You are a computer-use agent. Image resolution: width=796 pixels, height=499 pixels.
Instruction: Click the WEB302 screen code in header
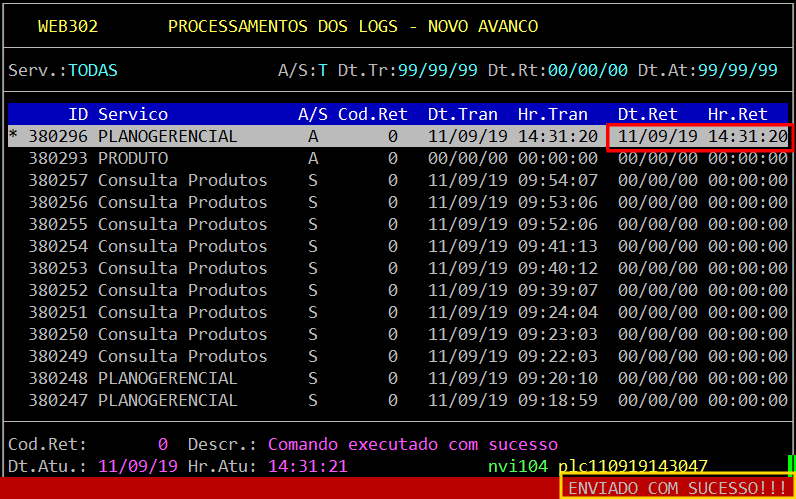click(67, 26)
